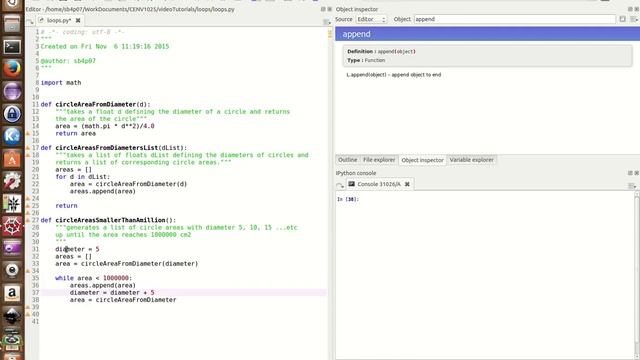Screen dimensions: 640x360
Task: Select the Object inspector tab
Action: point(422,160)
